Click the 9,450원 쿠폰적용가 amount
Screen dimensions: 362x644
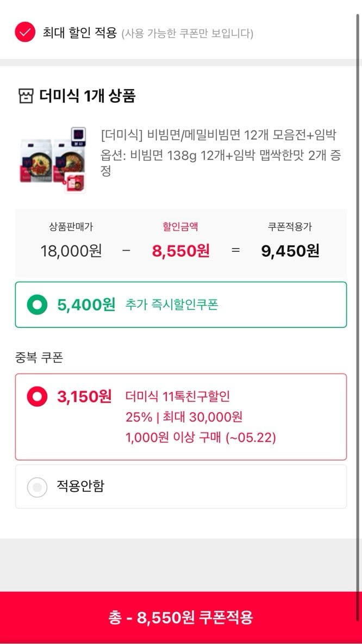pyautogui.click(x=290, y=251)
